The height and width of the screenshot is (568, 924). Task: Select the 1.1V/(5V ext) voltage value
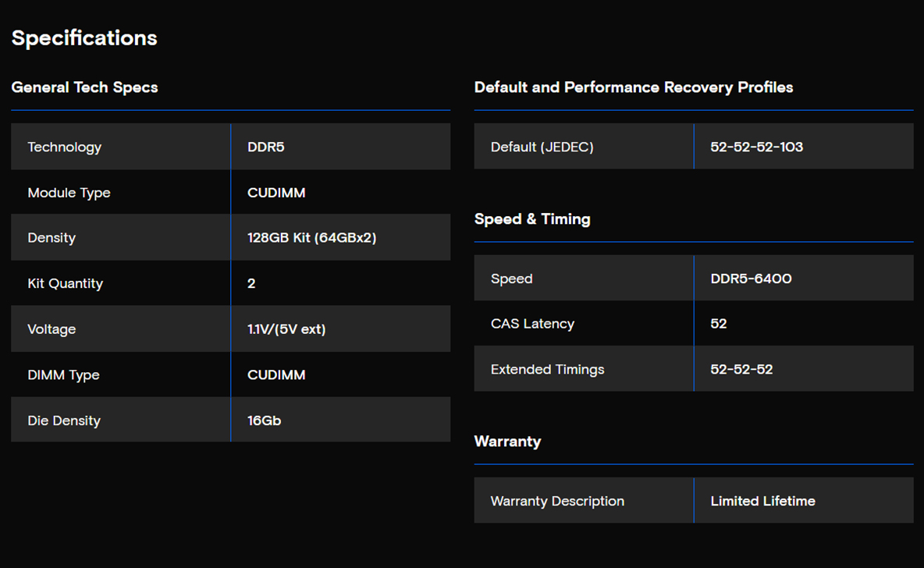[x=286, y=328]
